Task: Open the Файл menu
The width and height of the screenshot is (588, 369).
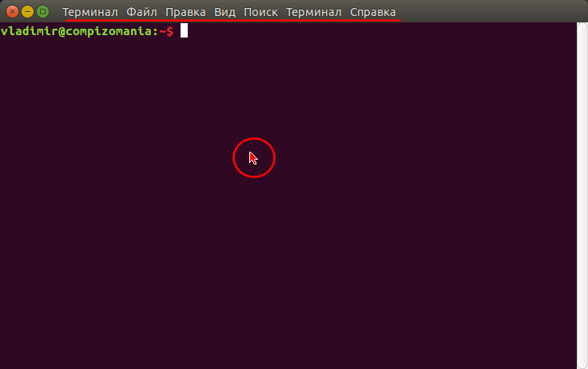Action: point(141,12)
